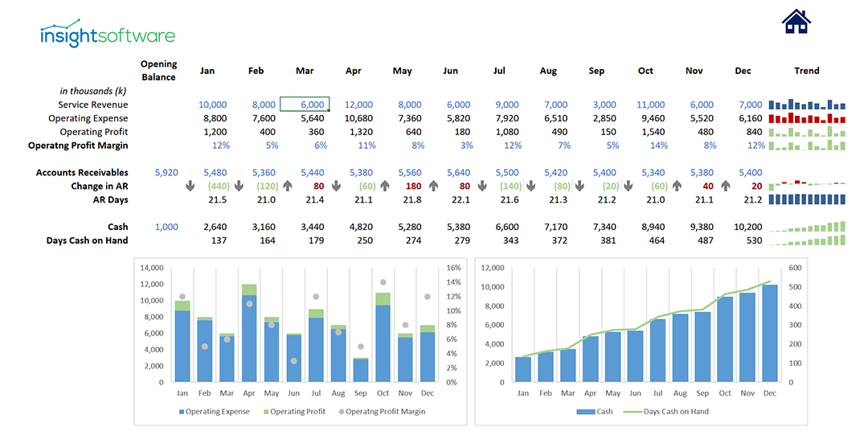The width and height of the screenshot is (868, 448).
Task: Click the Operating Expense legend entry
Action: click(x=215, y=412)
